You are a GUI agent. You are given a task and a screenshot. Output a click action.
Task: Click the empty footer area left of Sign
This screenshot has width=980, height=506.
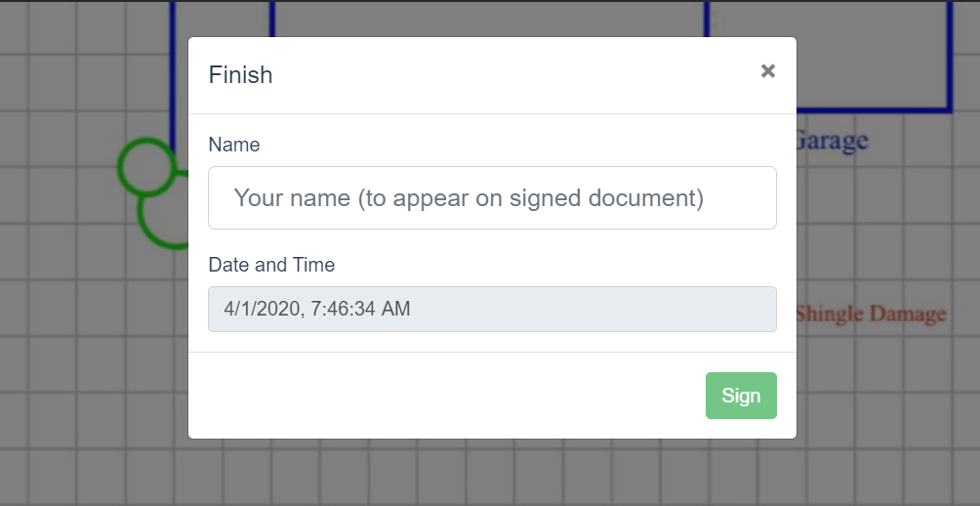point(447,396)
